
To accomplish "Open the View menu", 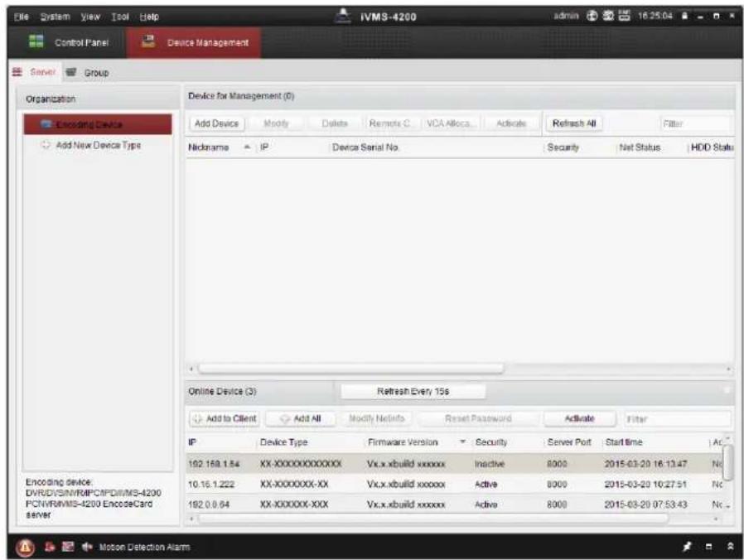I will click(90, 17).
